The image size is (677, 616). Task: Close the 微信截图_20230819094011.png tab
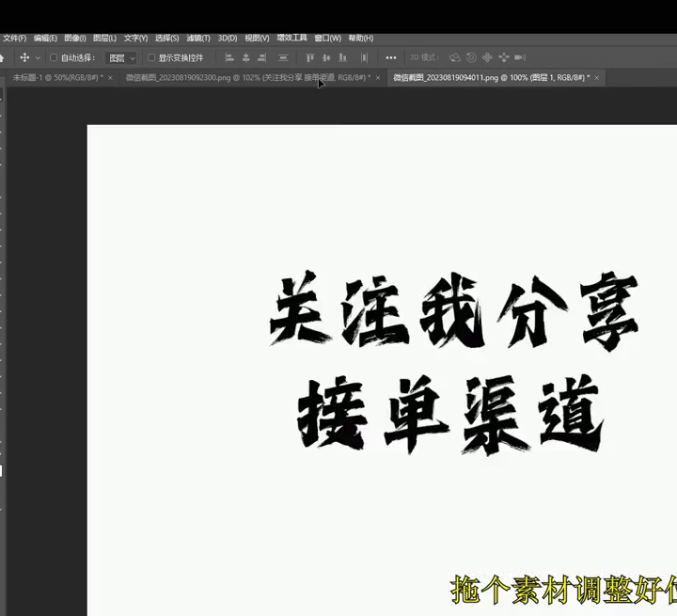597,78
